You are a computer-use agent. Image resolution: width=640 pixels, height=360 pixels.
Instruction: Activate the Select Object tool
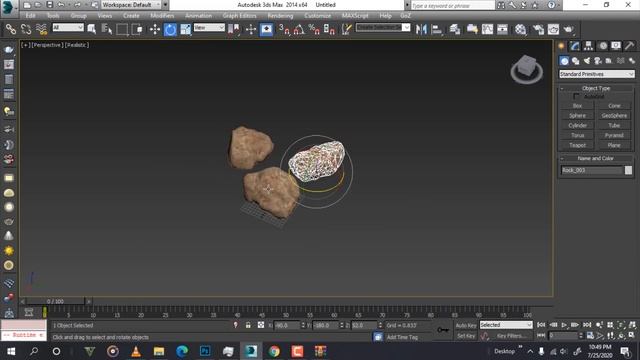tap(92, 29)
